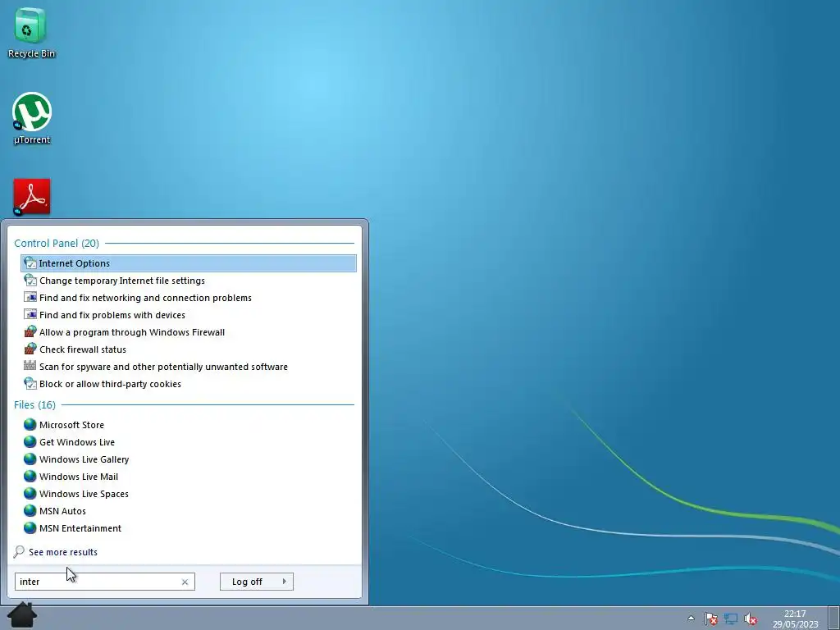This screenshot has width=840, height=630.
Task: Click firewall icon beside Check firewall status
Action: click(x=30, y=349)
